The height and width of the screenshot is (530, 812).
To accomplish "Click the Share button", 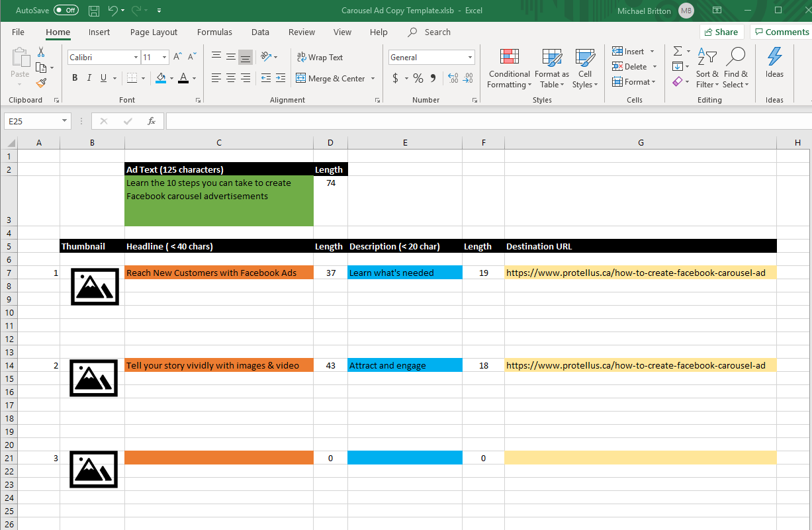I will click(x=721, y=32).
